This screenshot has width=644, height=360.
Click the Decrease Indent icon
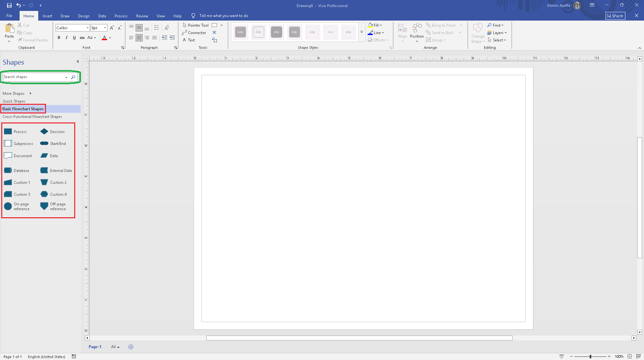[x=165, y=38]
